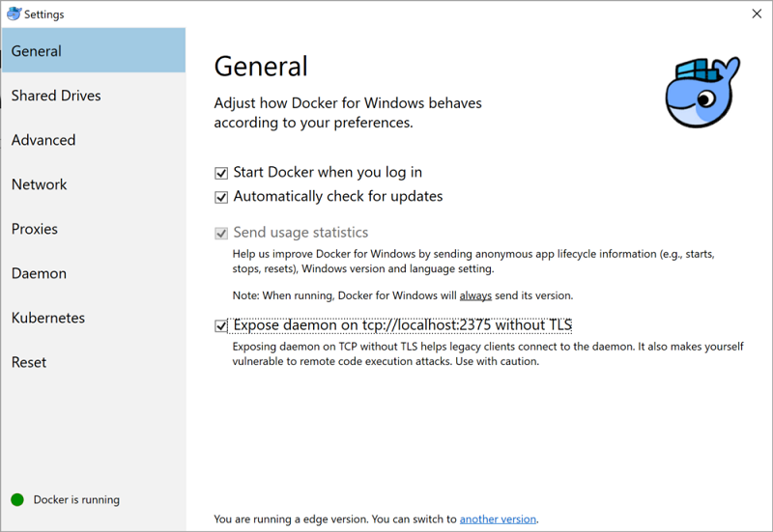Disable Expose daemon on tcp://localhost:2375 checkbox
Viewport: 773px width, 532px height.
[221, 325]
